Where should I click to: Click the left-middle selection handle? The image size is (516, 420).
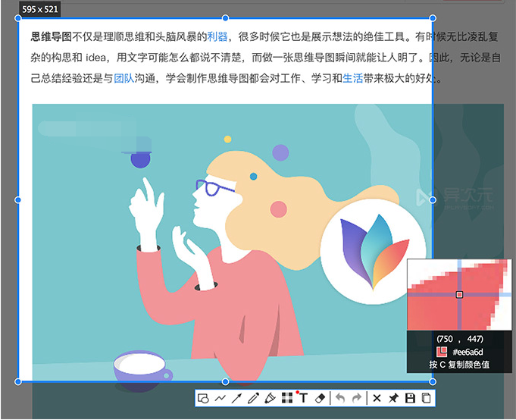(18, 200)
